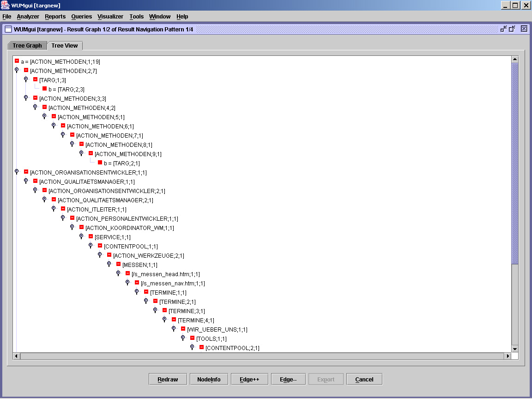
Task: Collapse the [ACTION_METHODEN;7;1] node handle
Action: point(63,135)
